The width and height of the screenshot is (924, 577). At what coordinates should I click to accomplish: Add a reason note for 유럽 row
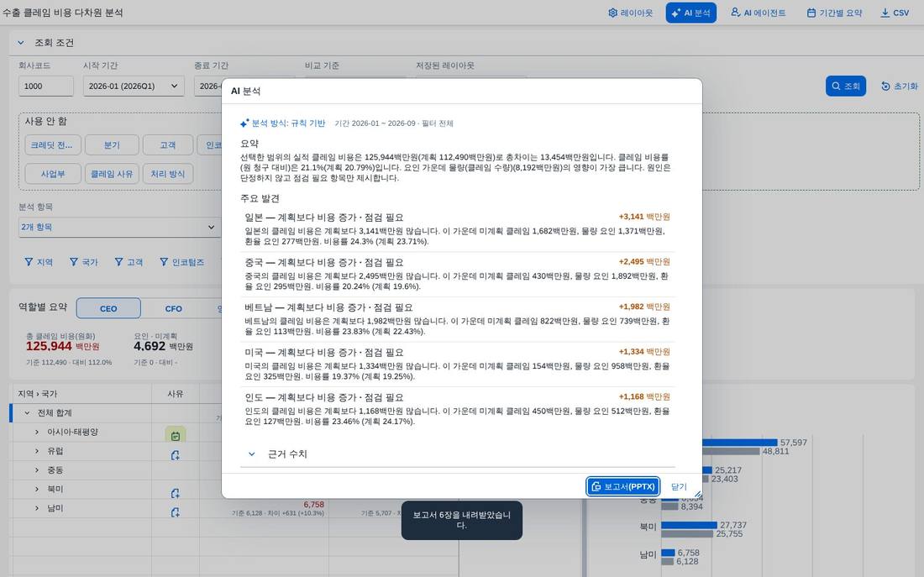pos(175,455)
